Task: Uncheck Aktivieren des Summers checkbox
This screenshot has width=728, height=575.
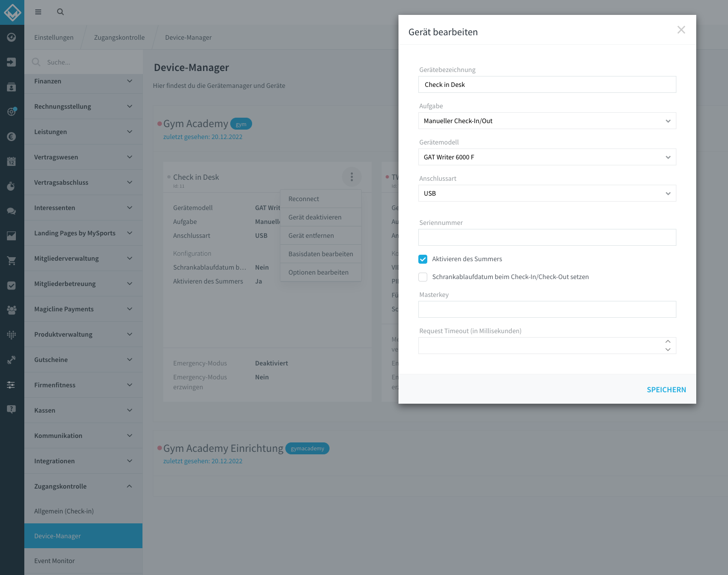Action: tap(423, 259)
